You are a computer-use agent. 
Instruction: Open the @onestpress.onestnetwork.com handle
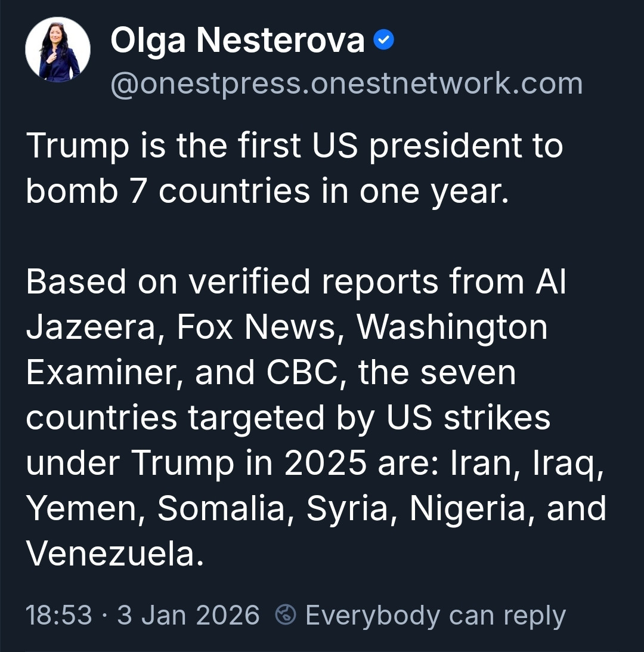click(x=346, y=84)
